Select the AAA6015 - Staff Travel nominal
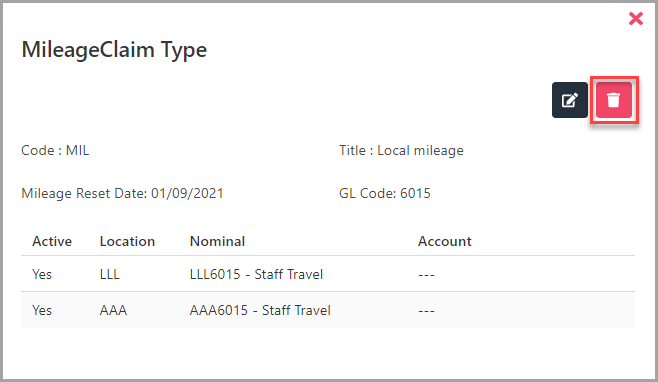Viewport: 658px width, 382px height. (x=260, y=310)
